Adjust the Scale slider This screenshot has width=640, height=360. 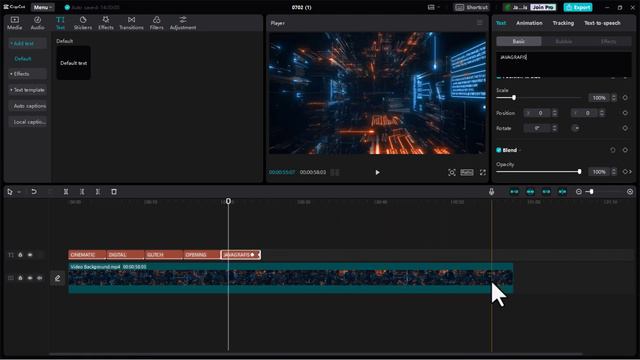pos(513,98)
